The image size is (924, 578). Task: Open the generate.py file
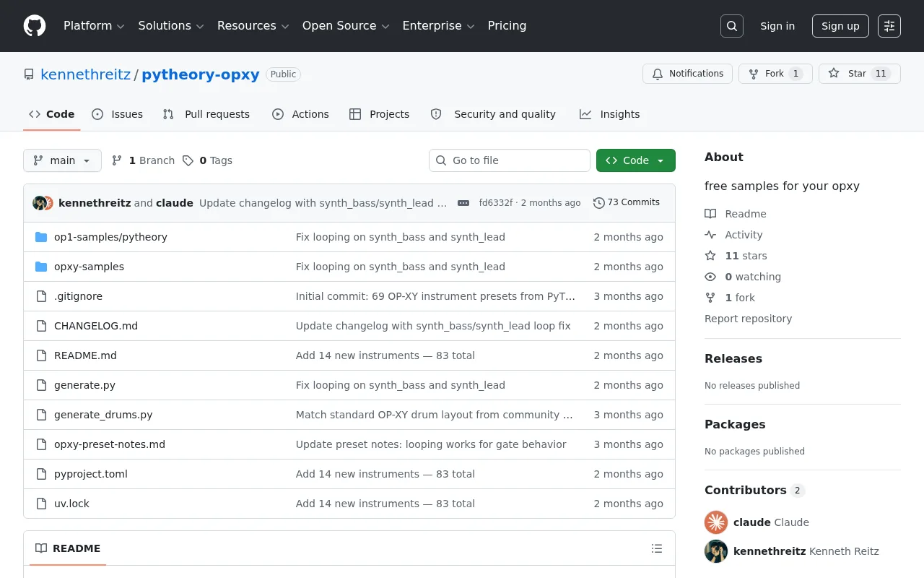[x=84, y=385]
